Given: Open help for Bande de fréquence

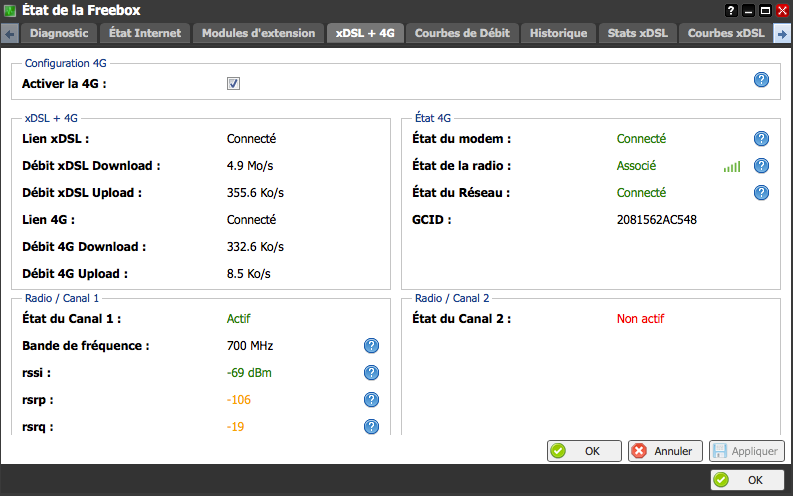Looking at the screenshot, I should tap(371, 346).
